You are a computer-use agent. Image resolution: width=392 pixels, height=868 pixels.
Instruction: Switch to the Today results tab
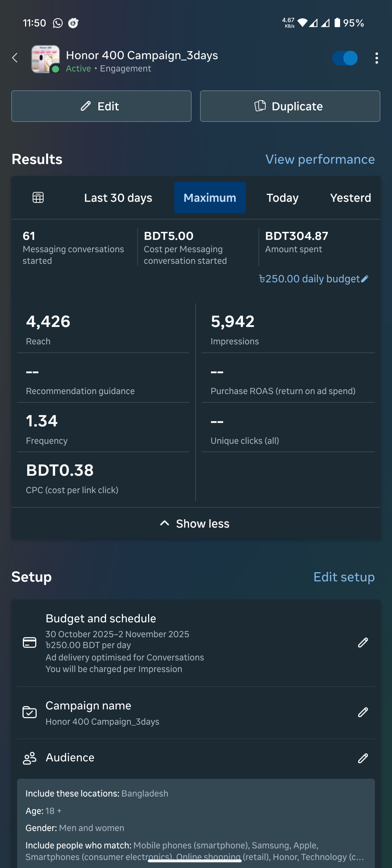point(282,197)
